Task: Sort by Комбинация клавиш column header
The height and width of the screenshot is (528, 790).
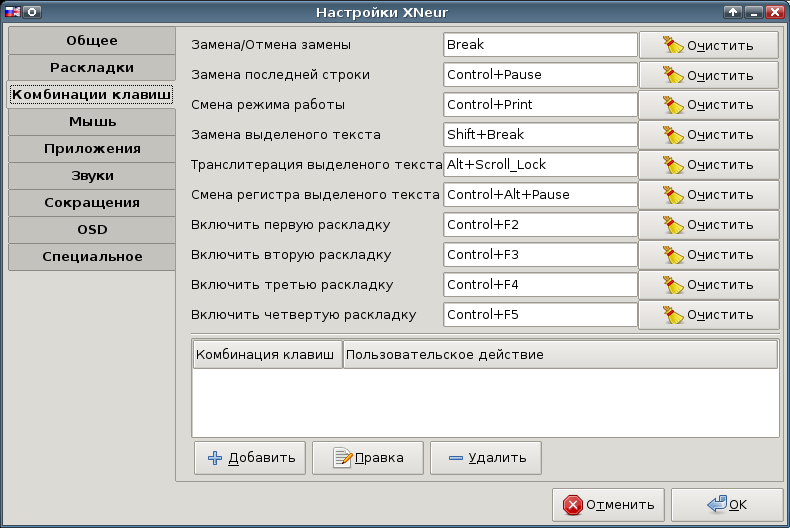Action: [x=268, y=355]
